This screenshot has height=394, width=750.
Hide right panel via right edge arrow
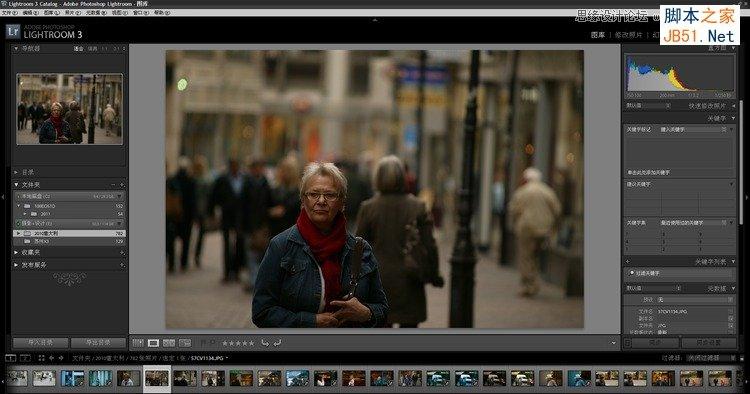pos(747,197)
